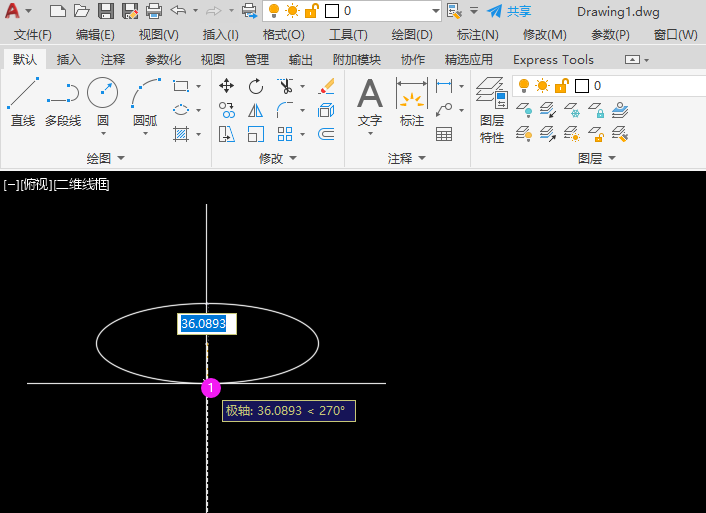Click the viewport visual style label 二维线框
Image resolution: width=706 pixels, height=513 pixels.
tap(82, 184)
